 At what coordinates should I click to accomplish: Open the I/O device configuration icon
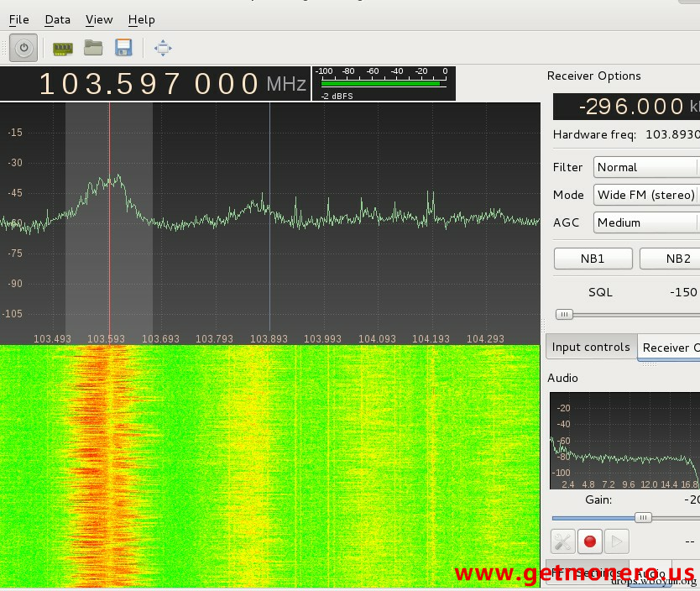(x=63, y=48)
